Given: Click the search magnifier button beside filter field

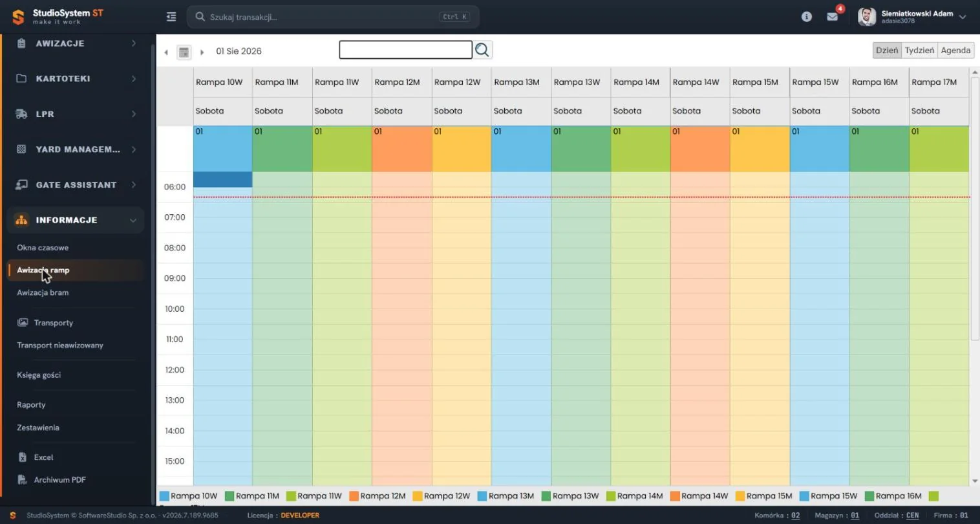Looking at the screenshot, I should click(x=482, y=50).
